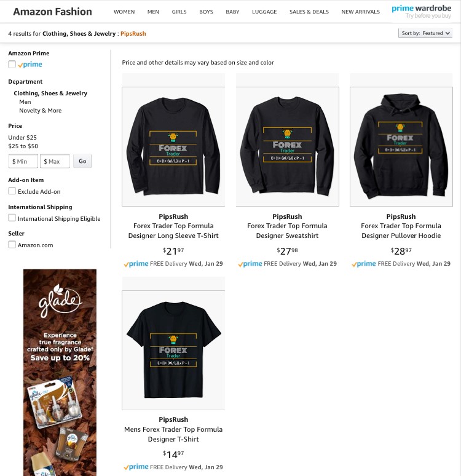The height and width of the screenshot is (476, 461).
Task: Click the Prime Wardrobe logo
Action: pyautogui.click(x=421, y=12)
